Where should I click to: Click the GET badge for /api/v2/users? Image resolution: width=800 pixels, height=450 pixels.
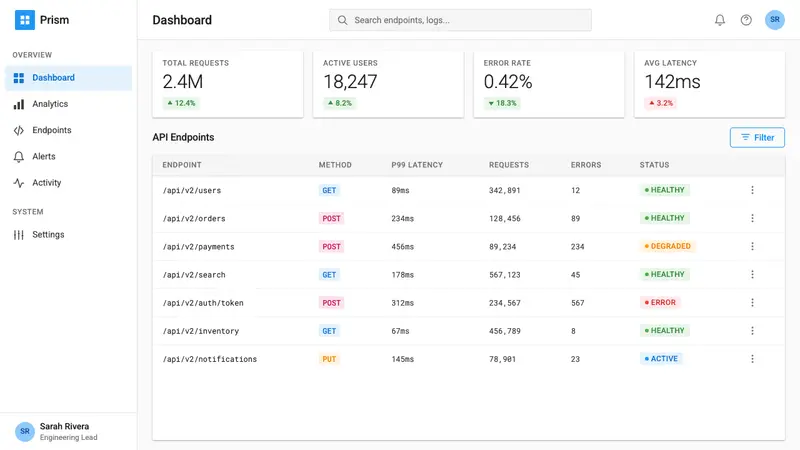(x=329, y=190)
